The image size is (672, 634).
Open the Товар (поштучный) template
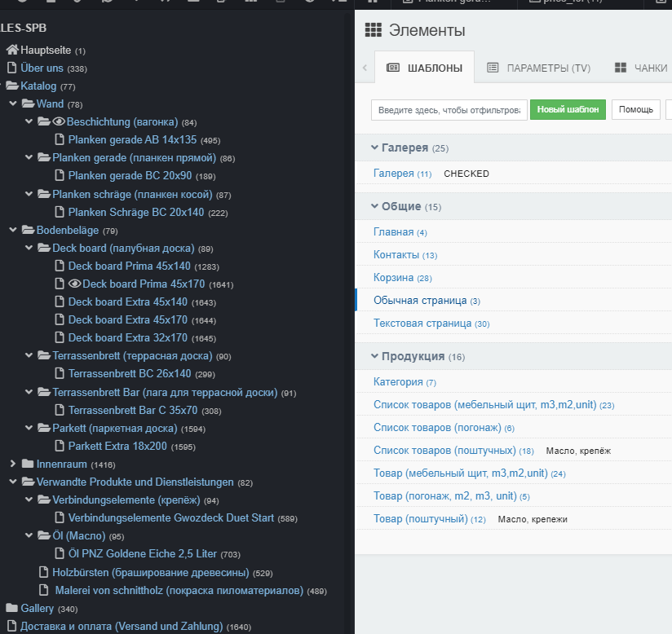[x=430, y=518]
